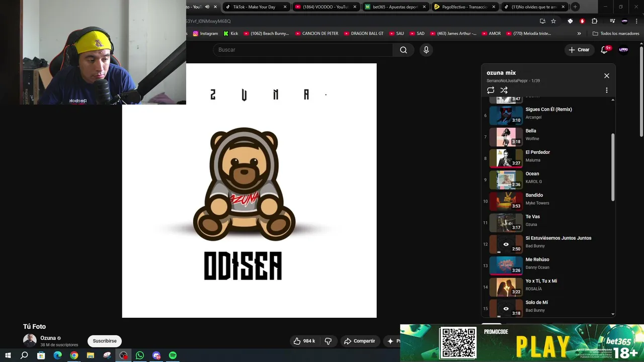Expand hidden bookmarks chevron
644x362 pixels.
[x=579, y=34]
